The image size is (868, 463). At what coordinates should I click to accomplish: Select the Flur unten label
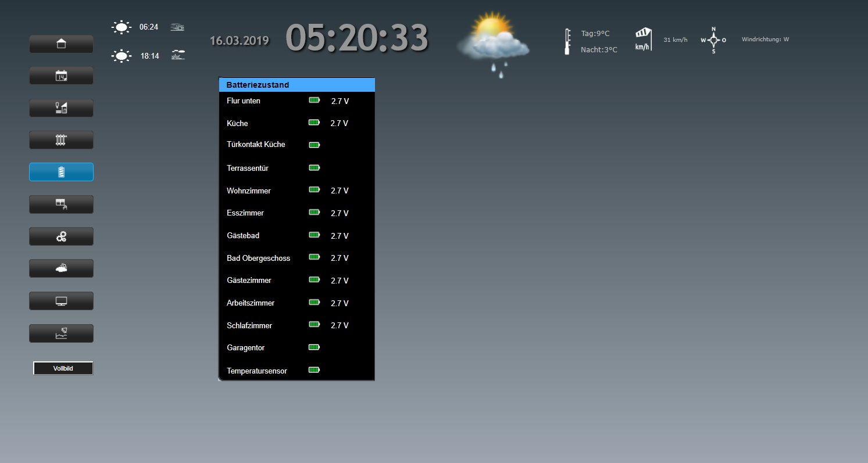(244, 101)
